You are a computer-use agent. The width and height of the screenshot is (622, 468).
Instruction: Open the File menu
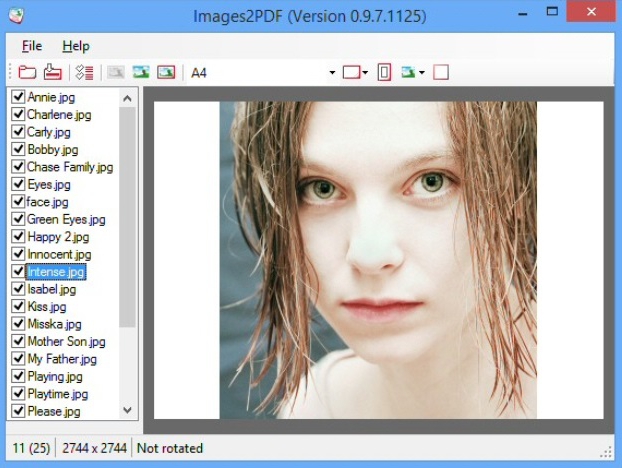tap(32, 46)
